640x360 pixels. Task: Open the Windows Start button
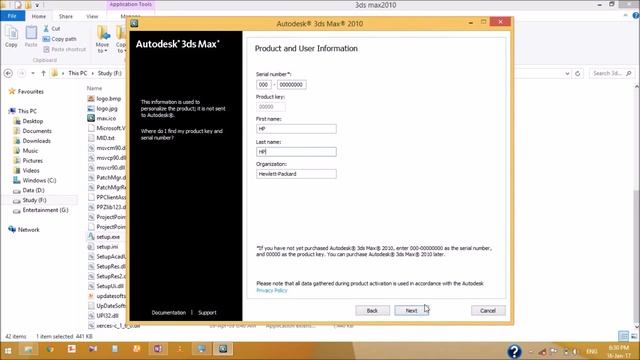pos(8,350)
